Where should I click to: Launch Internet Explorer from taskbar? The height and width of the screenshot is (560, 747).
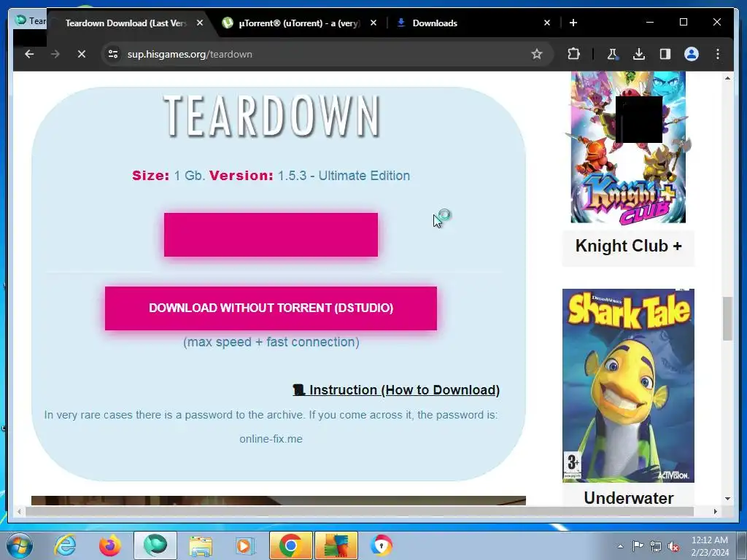tap(65, 545)
